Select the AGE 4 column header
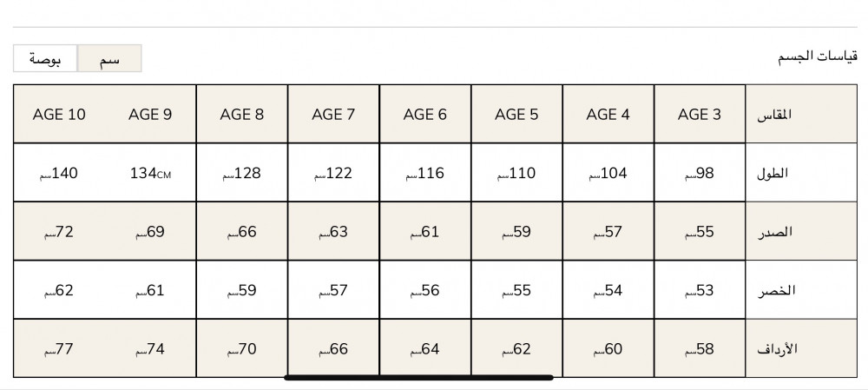The image size is (868, 390). (608, 114)
